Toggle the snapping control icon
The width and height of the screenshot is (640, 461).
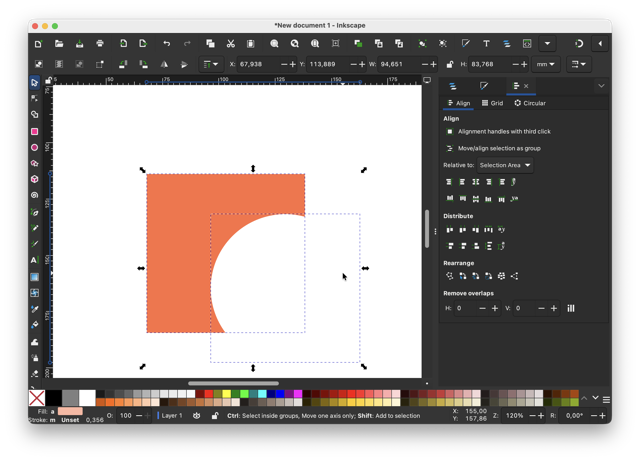point(579,44)
